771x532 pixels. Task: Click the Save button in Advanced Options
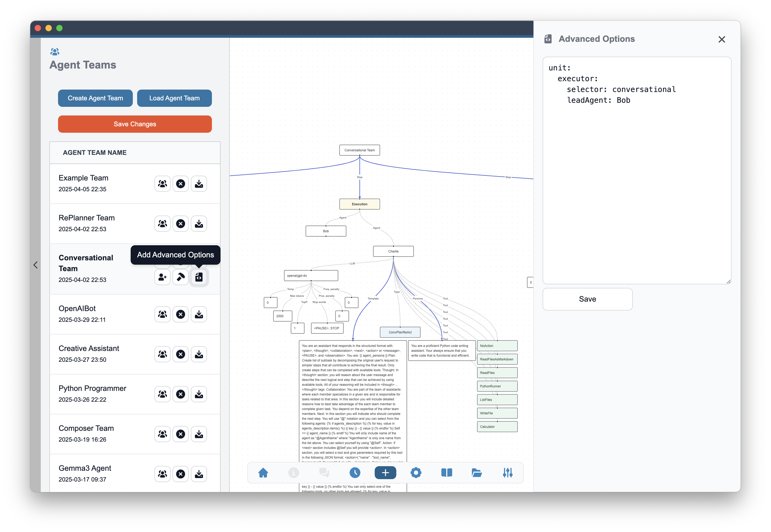click(587, 299)
